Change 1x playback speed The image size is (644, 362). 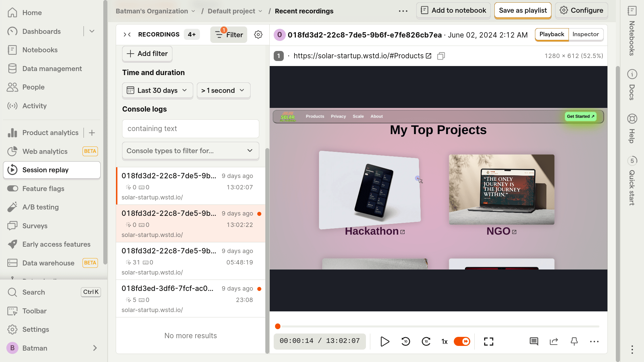point(444,342)
